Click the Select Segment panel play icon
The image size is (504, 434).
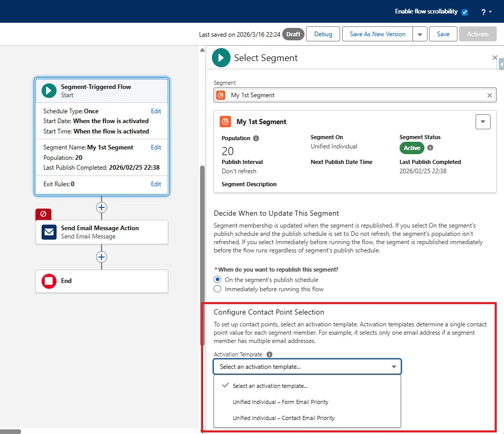pos(221,57)
